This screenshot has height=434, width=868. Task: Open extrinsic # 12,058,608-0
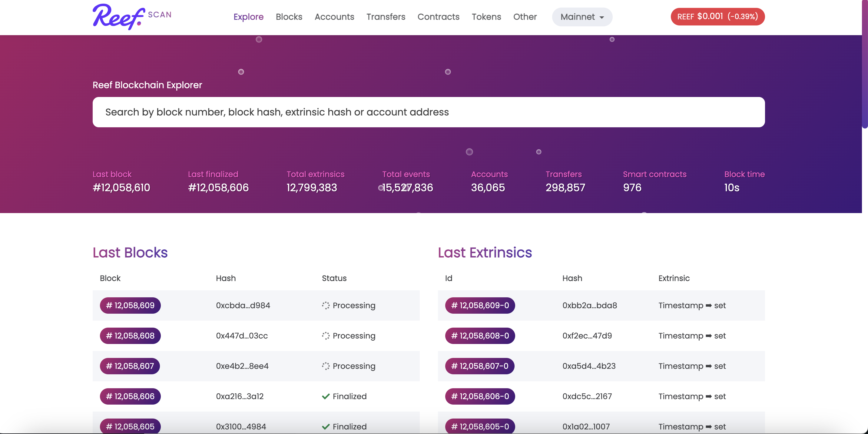(480, 336)
